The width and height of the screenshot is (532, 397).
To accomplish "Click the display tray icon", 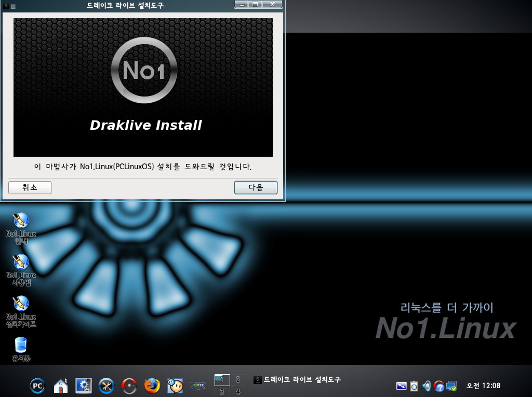I will 402,386.
